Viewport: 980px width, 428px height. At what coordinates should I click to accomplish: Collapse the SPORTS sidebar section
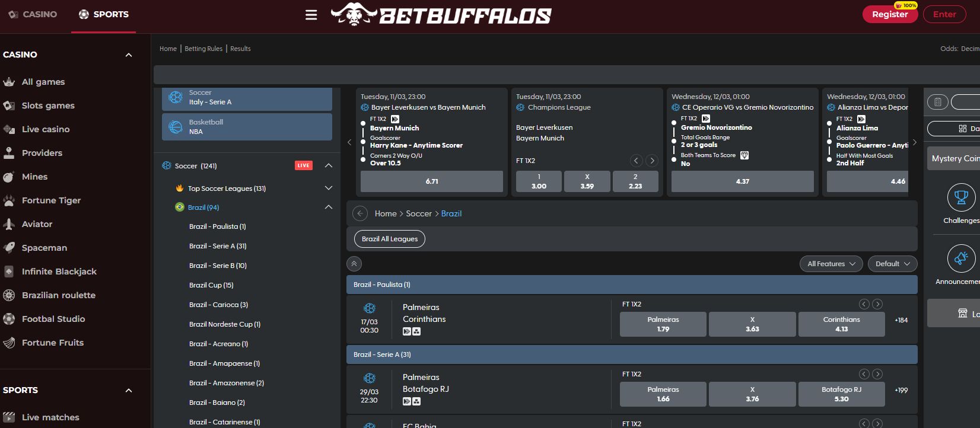coord(129,390)
